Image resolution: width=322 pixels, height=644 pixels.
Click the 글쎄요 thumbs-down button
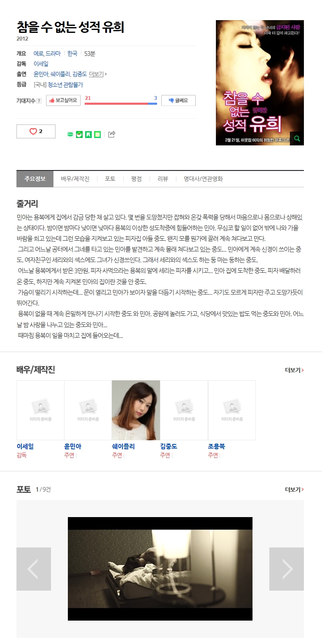pyautogui.click(x=178, y=100)
